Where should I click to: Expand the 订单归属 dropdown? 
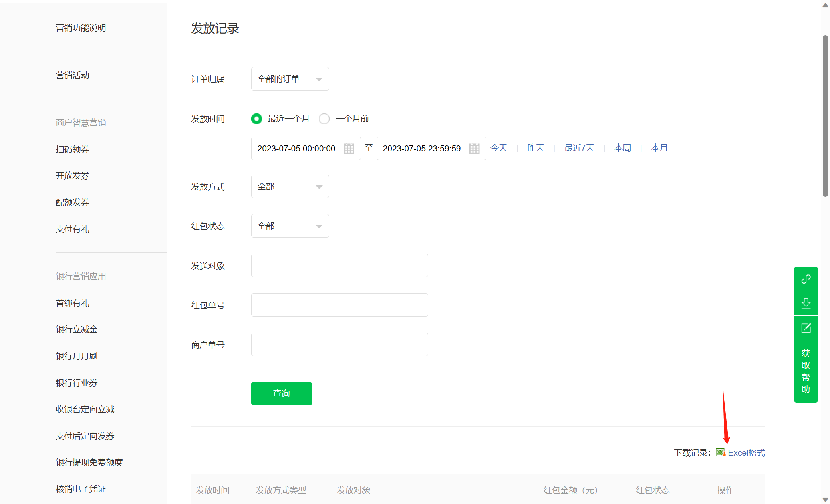click(290, 79)
